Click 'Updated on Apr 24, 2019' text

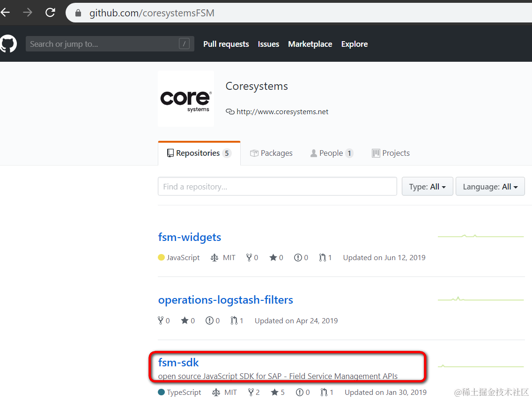296,320
